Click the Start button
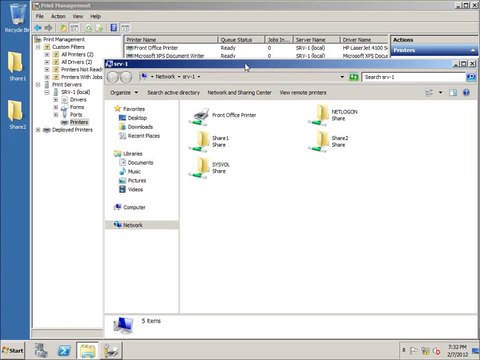Screen dimensions: 480x360 coord(13,351)
